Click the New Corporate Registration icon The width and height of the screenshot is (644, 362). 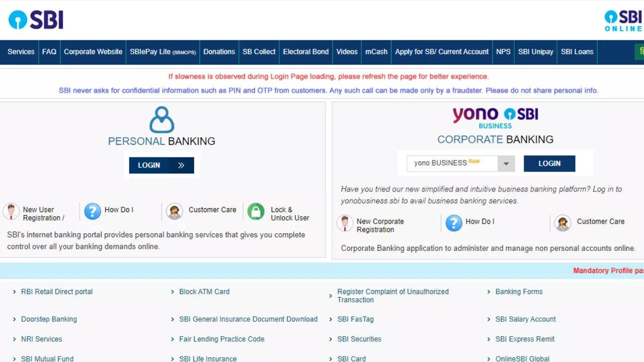point(345,223)
